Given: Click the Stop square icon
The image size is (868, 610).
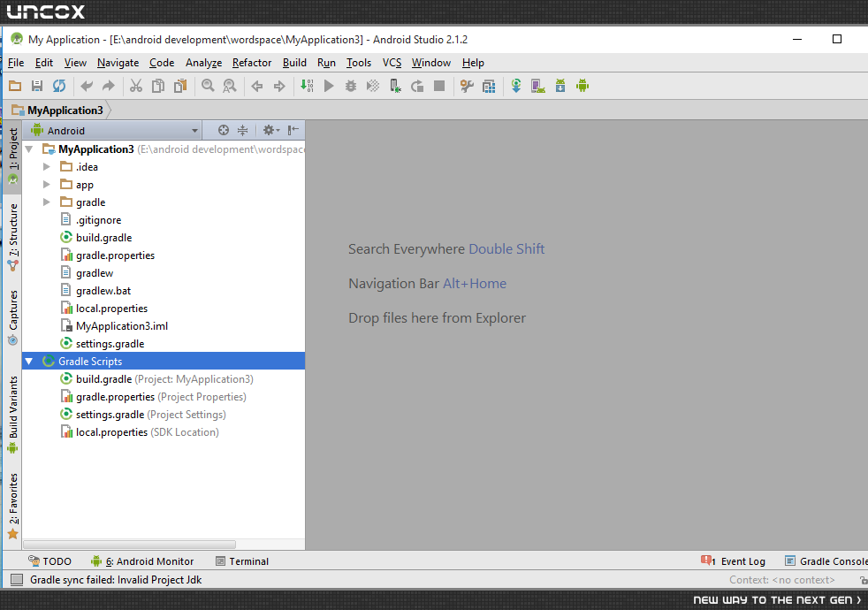Looking at the screenshot, I should [x=439, y=86].
